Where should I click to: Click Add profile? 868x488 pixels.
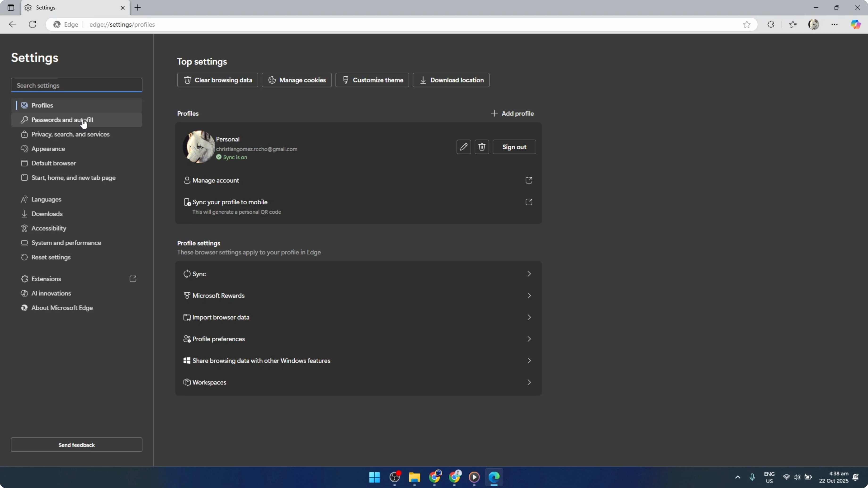(513, 113)
